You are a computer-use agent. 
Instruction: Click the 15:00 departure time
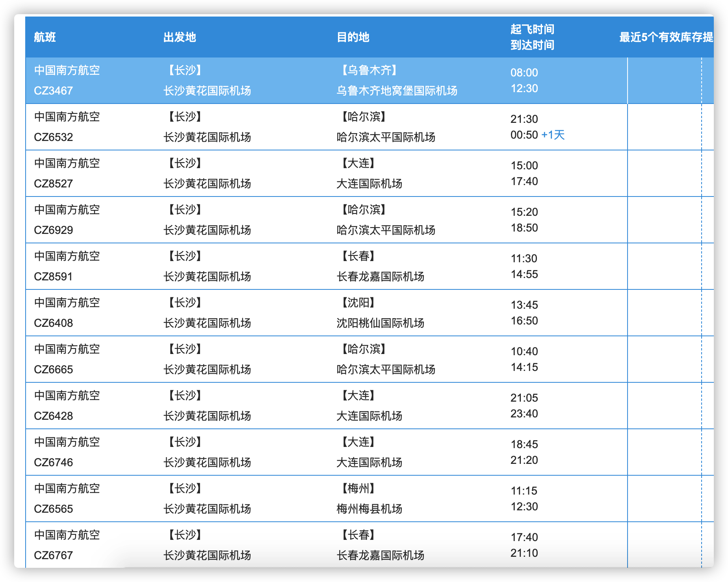click(x=524, y=165)
